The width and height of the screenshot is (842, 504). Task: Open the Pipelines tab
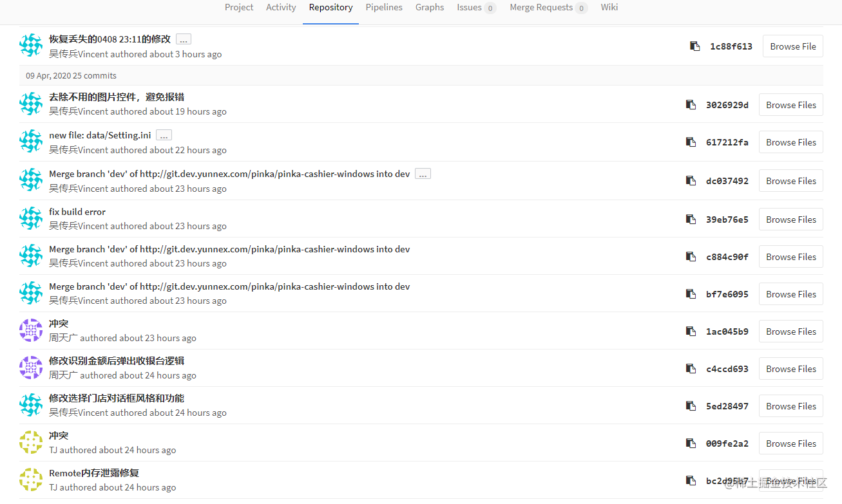point(384,7)
